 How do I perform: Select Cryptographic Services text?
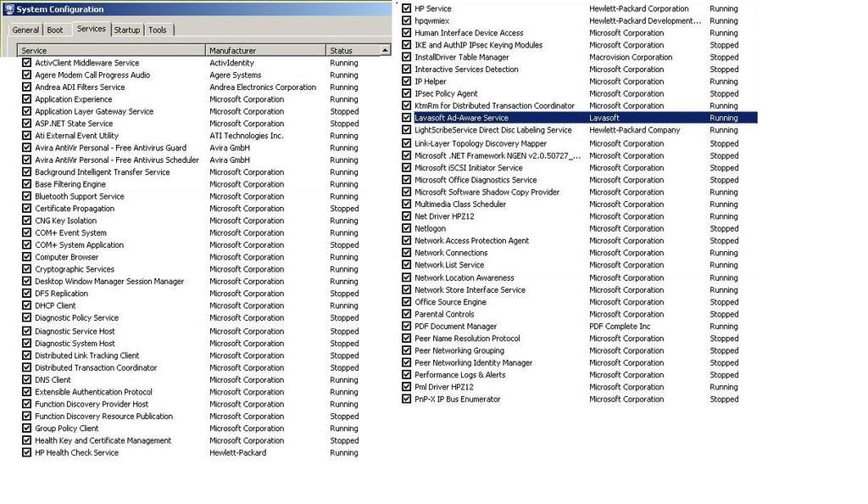tap(75, 269)
